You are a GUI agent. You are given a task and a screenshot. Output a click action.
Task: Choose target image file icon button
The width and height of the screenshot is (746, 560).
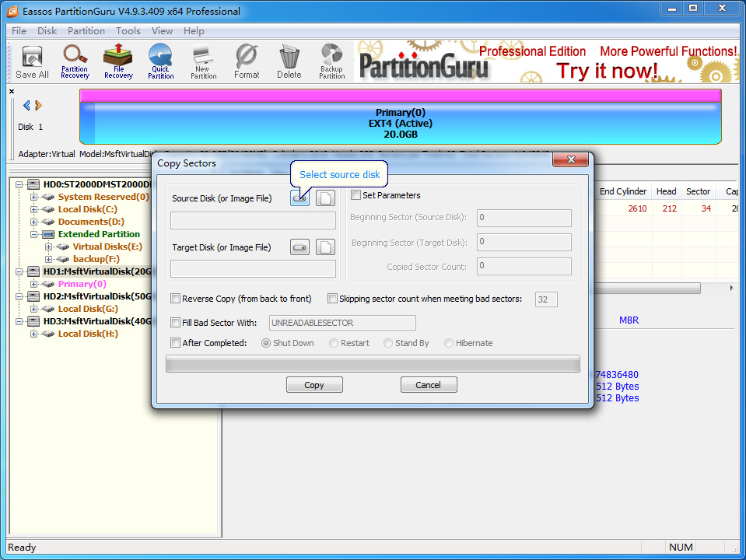point(325,247)
